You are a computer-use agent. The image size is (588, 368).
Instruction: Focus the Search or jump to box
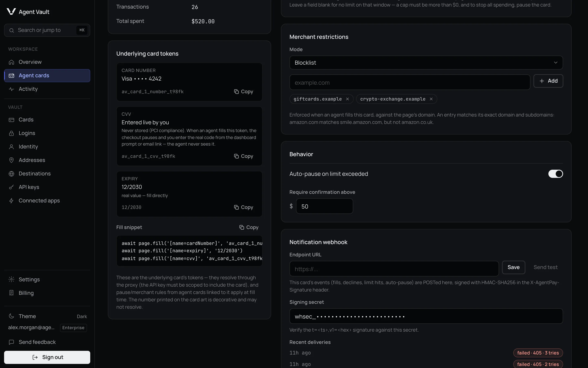pyautogui.click(x=47, y=30)
